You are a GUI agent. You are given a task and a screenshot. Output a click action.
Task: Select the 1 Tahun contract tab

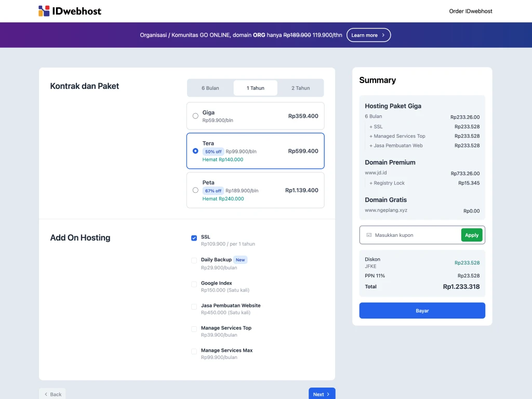coord(255,88)
